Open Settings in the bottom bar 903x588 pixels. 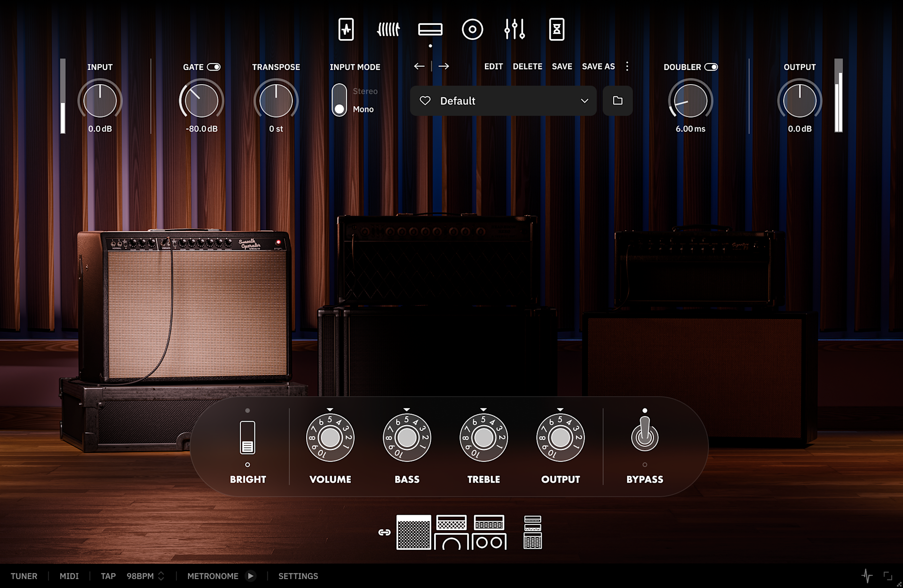298,576
